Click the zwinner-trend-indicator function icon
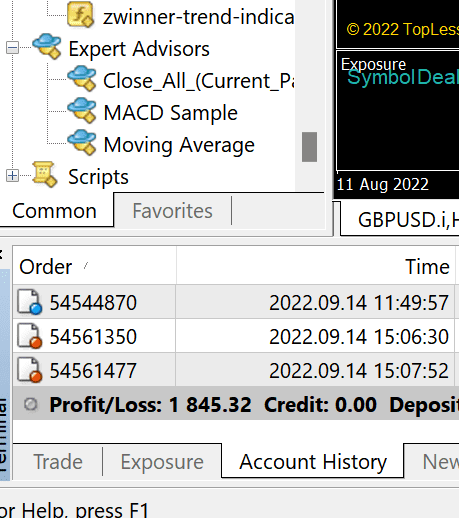The height and width of the screenshot is (518, 459). (80, 14)
